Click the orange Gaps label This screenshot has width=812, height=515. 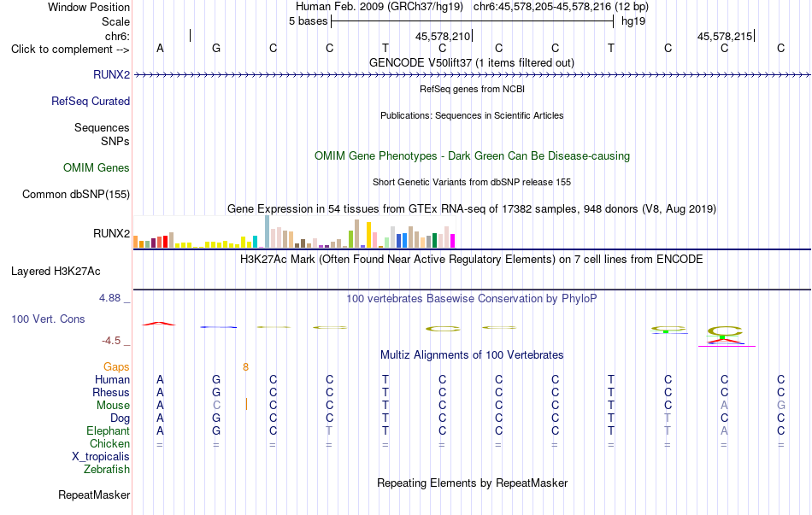(116, 366)
